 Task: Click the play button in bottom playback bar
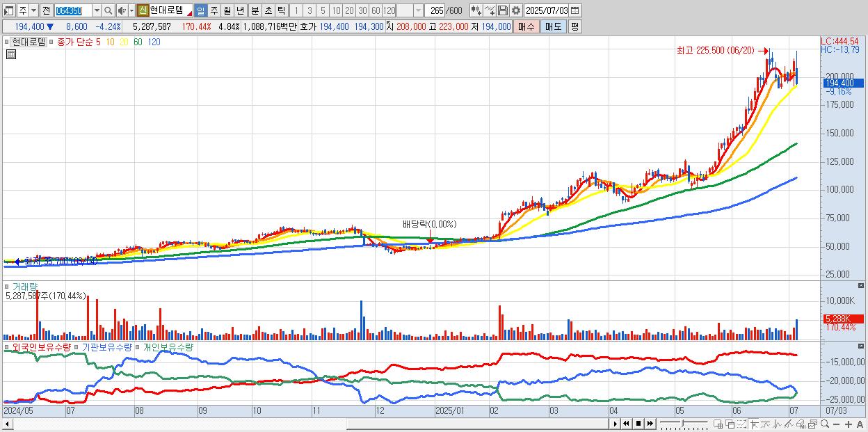615,424
